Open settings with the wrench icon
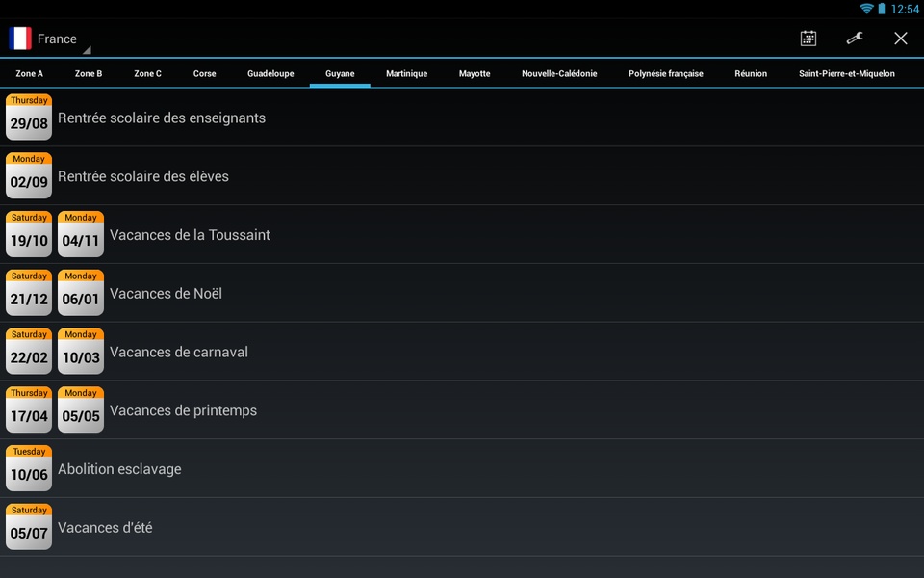 click(x=855, y=39)
